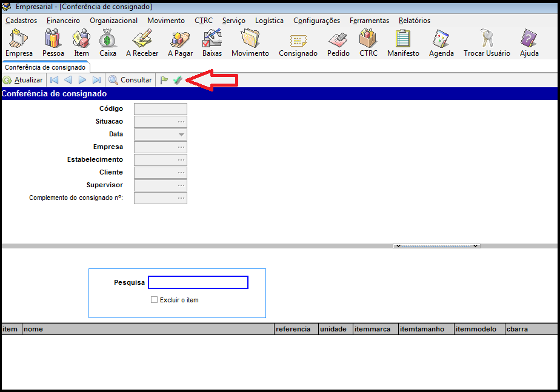The width and height of the screenshot is (560, 392).
Task: Open the Cliente lookup ellipsis
Action: (x=181, y=173)
